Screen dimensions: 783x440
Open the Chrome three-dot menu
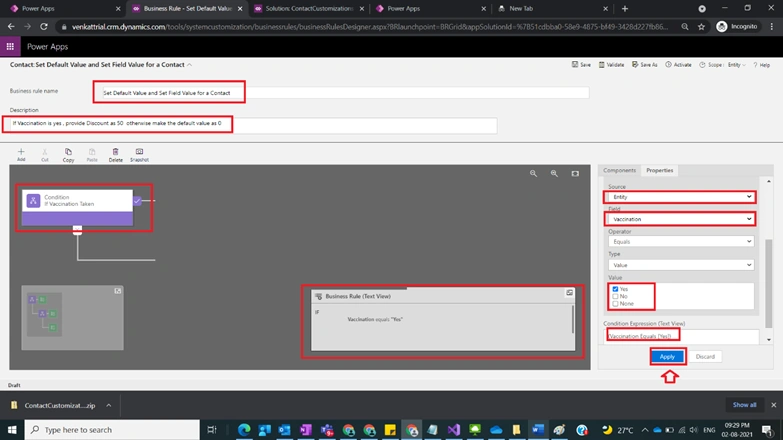click(772, 26)
